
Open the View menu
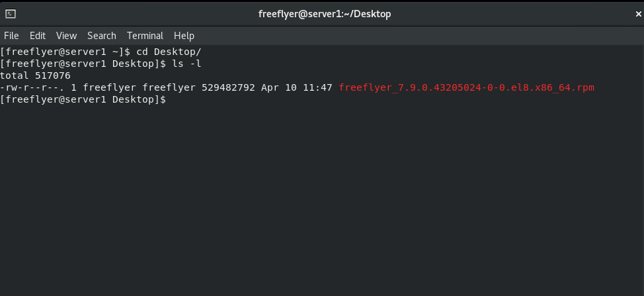[x=67, y=36]
